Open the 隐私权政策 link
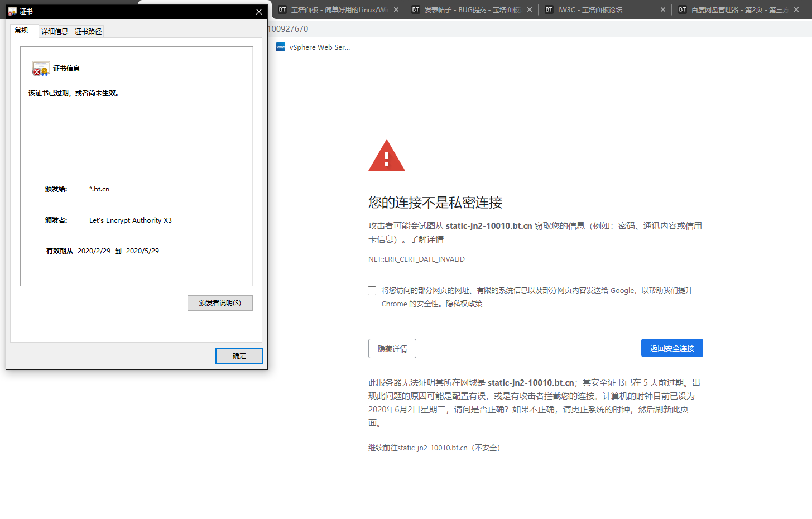This screenshot has width=812, height=519. click(x=464, y=304)
